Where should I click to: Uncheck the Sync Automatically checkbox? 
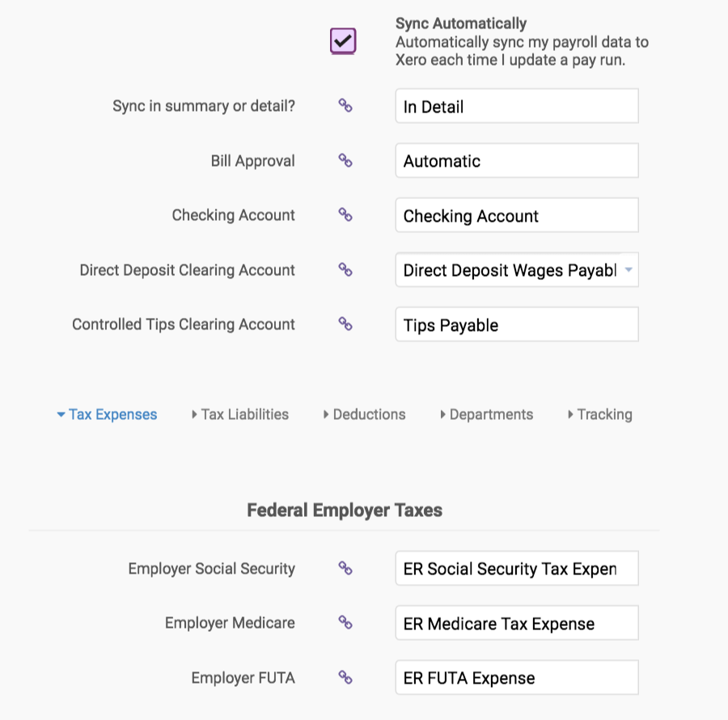click(x=343, y=39)
